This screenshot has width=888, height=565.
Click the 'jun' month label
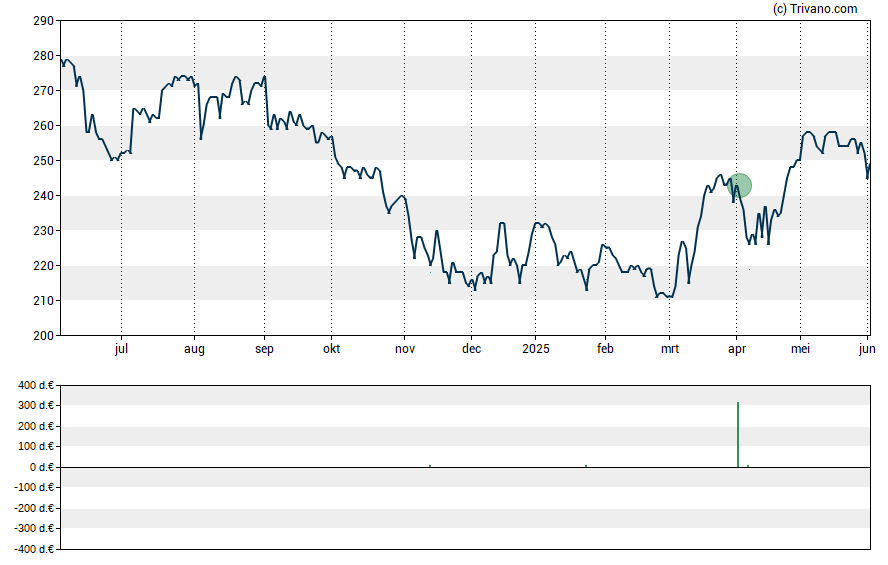[867, 349]
